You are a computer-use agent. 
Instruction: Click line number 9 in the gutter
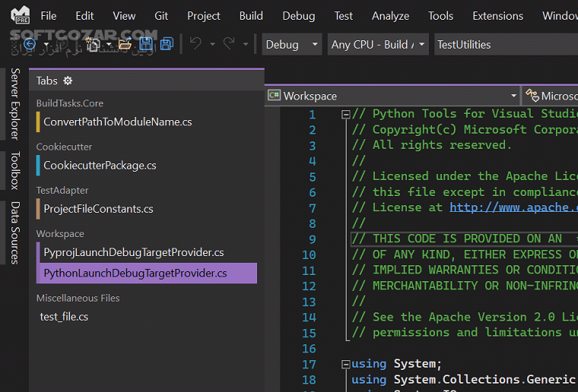tap(313, 239)
